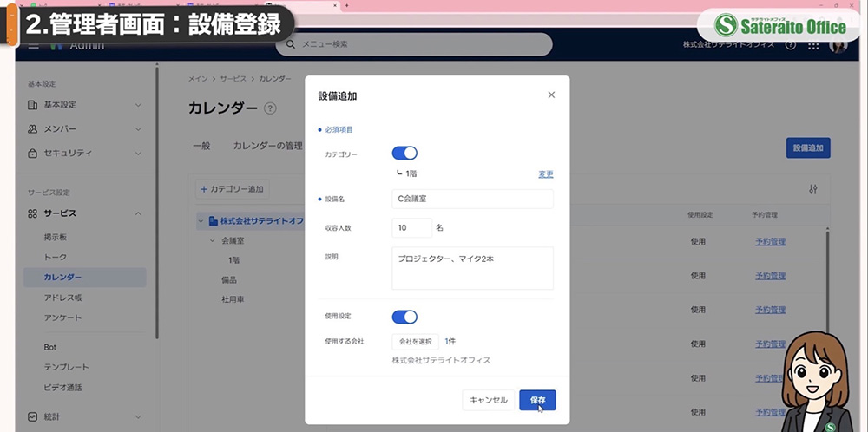Click メイン in the breadcrumb
Viewport: 868px width, 432px height.
198,79
